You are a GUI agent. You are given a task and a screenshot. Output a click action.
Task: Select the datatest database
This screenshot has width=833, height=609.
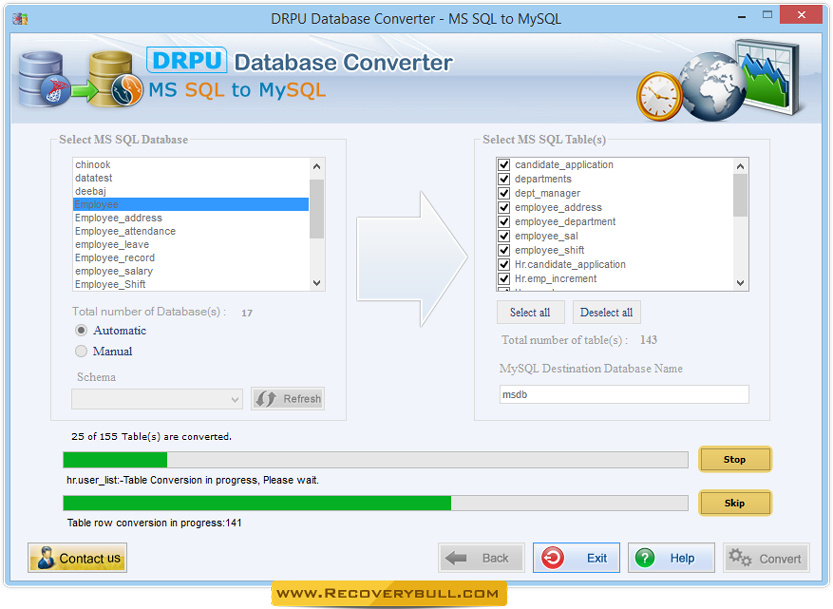click(x=191, y=178)
